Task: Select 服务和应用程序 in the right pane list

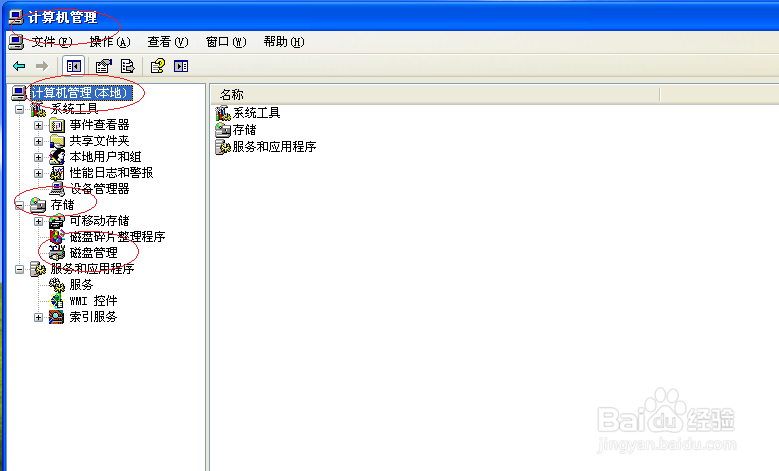Action: click(274, 147)
